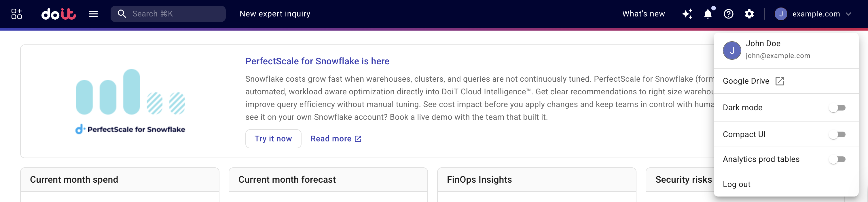Open the DoiT logo home link
Viewport: 868px width, 202px height.
click(59, 14)
